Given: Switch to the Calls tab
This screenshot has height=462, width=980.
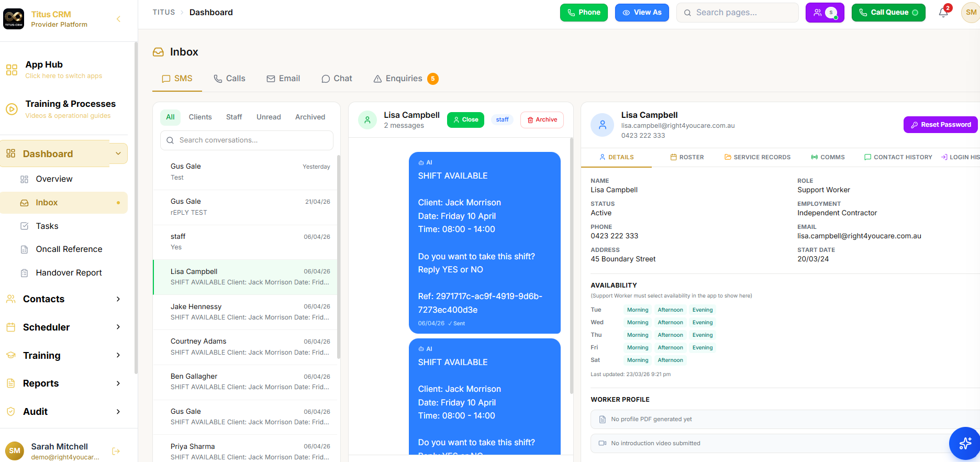Looking at the screenshot, I should tap(229, 79).
